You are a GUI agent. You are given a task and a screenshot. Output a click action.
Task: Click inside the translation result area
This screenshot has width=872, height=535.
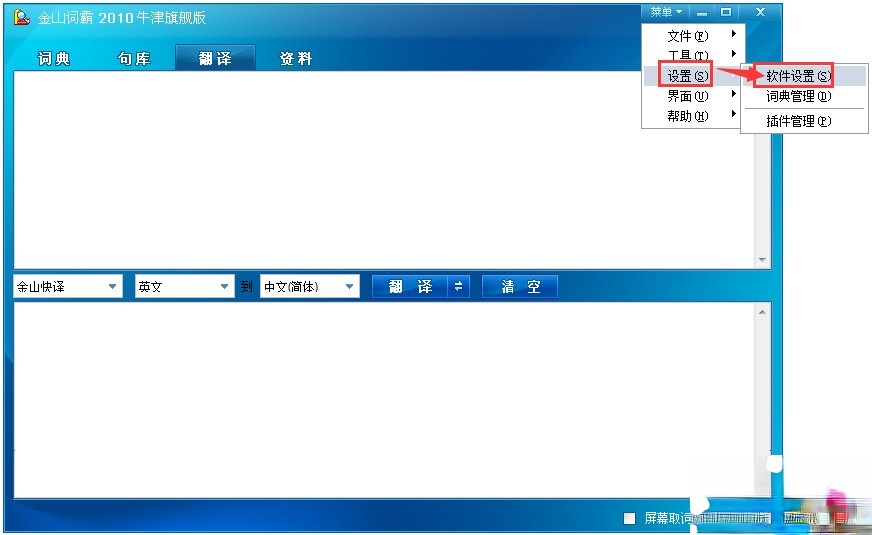point(384,399)
